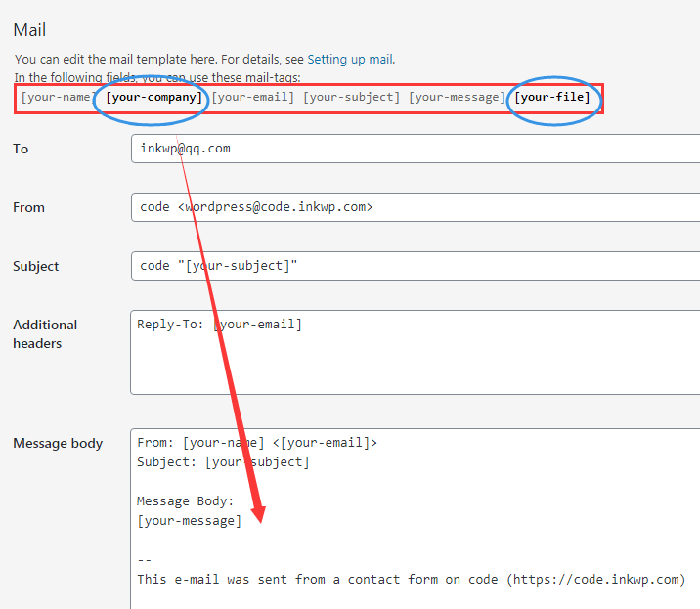The image size is (700, 609).
Task: Click the 'Message Body:' line in body
Action: (186, 500)
